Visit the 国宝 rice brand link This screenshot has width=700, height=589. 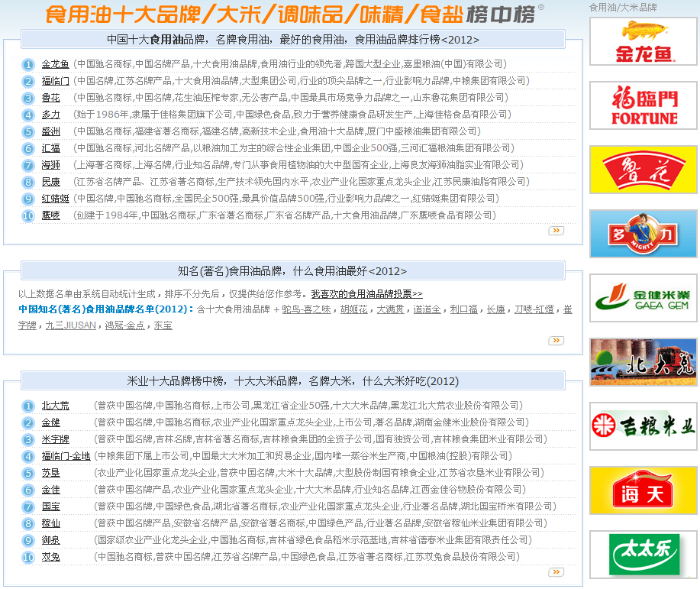tap(51, 506)
